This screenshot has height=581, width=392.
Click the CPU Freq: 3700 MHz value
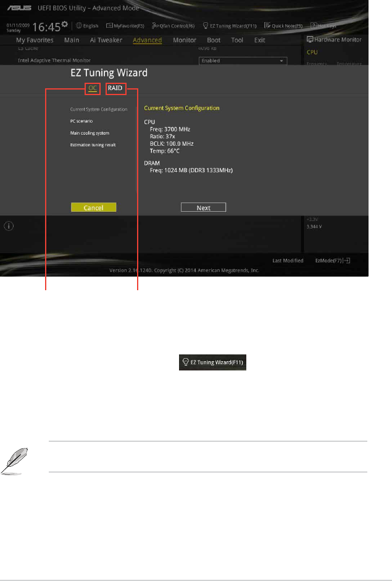[170, 129]
